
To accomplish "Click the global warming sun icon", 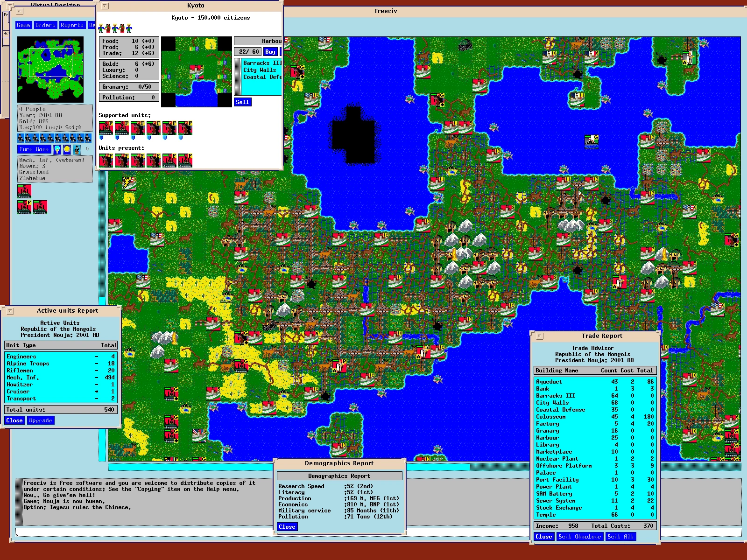I will click(x=67, y=149).
